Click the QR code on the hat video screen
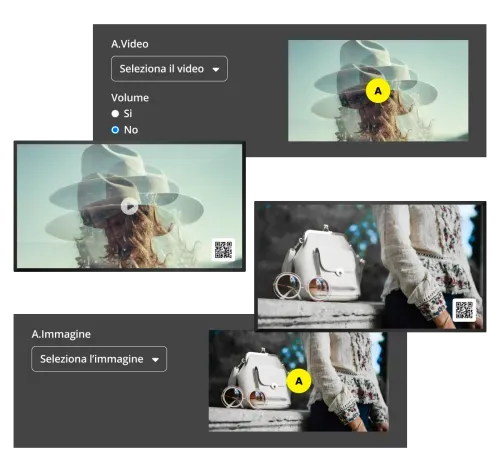 (x=223, y=250)
